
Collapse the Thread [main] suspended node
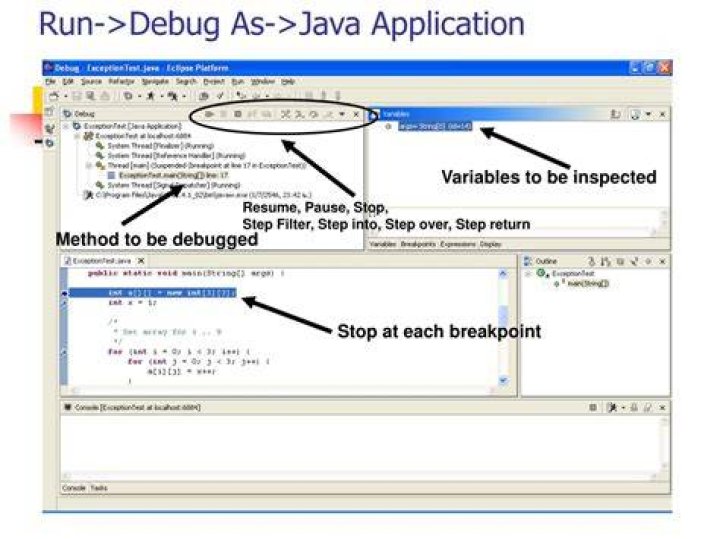click(89, 165)
